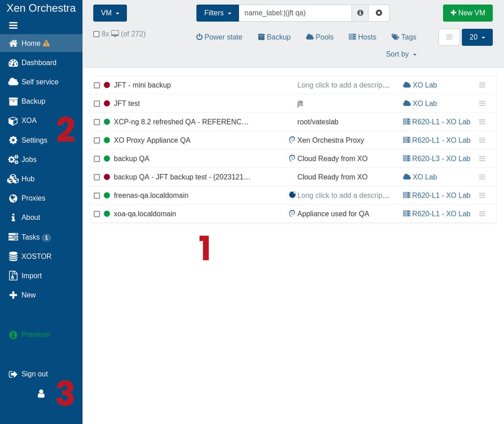The width and height of the screenshot is (504, 424).
Task: Click the red power state dot of JFT - mini backup
Action: click(x=107, y=85)
